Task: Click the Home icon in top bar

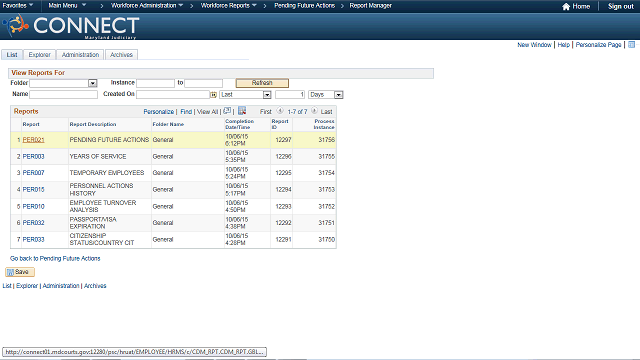Action: coord(566,7)
